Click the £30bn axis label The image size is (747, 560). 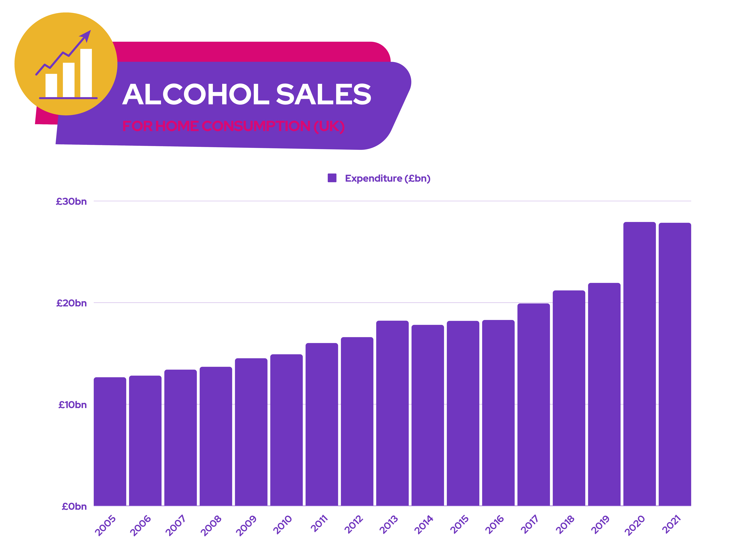click(71, 202)
